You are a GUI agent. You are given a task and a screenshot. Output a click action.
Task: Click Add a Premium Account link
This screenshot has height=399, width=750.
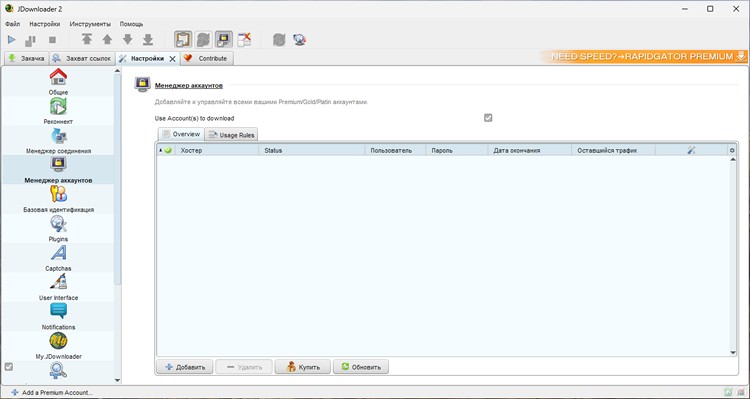pyautogui.click(x=52, y=393)
